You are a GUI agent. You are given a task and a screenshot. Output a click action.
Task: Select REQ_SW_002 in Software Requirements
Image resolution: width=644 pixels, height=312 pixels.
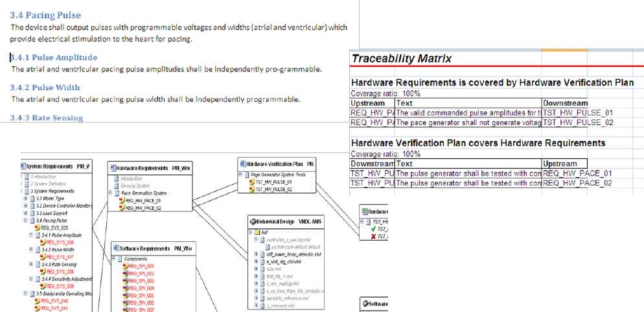141,273
